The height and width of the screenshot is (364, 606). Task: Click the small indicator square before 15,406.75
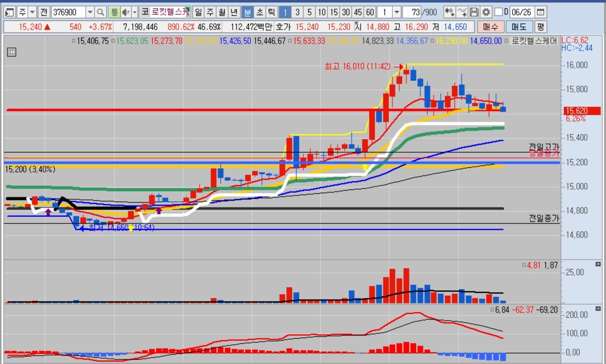[73, 41]
